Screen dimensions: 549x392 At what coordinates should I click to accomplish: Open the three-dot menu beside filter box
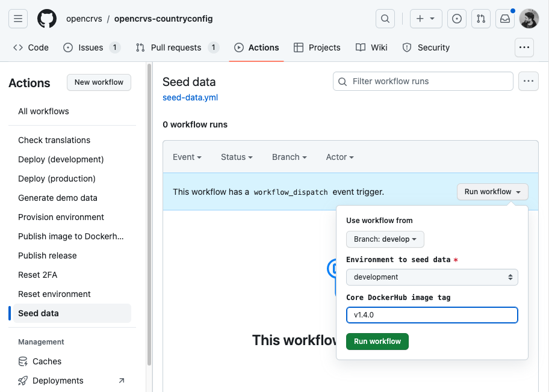529,81
